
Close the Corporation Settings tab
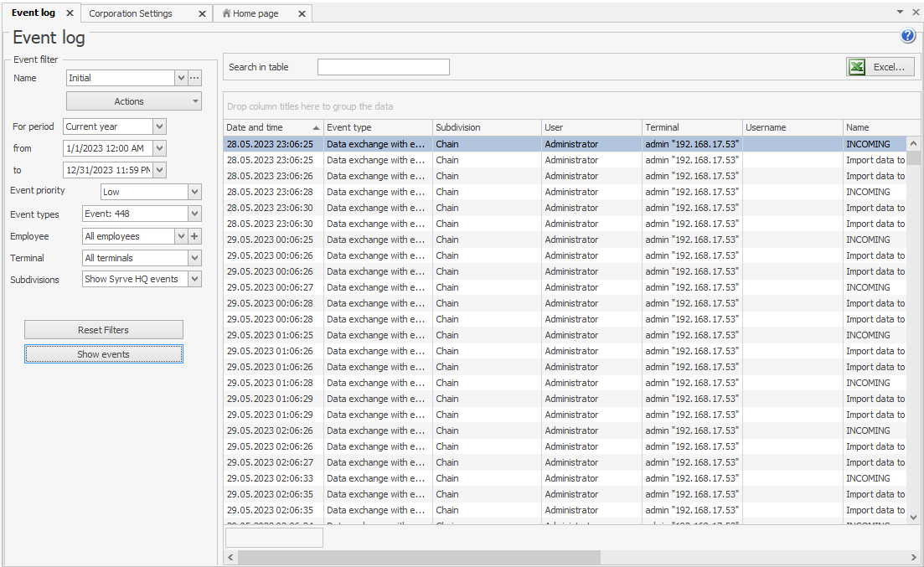pyautogui.click(x=202, y=13)
